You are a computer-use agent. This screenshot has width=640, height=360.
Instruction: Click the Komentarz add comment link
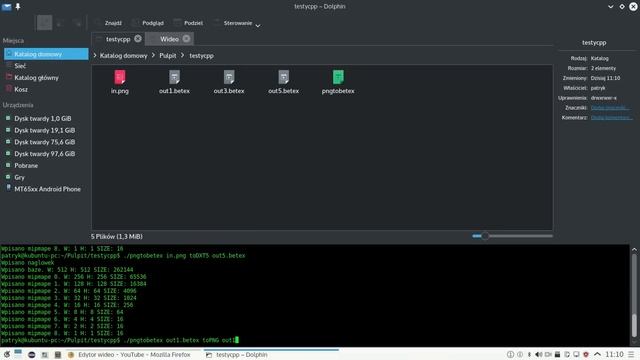coord(611,118)
